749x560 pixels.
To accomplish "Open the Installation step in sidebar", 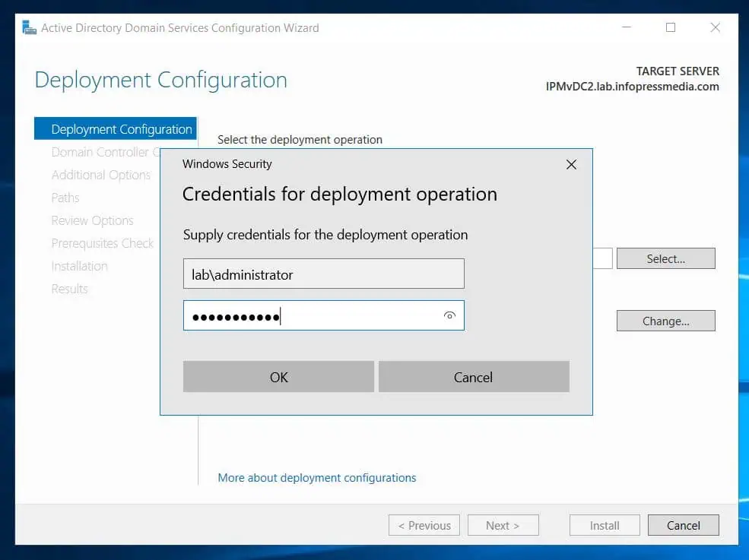I will [79, 266].
